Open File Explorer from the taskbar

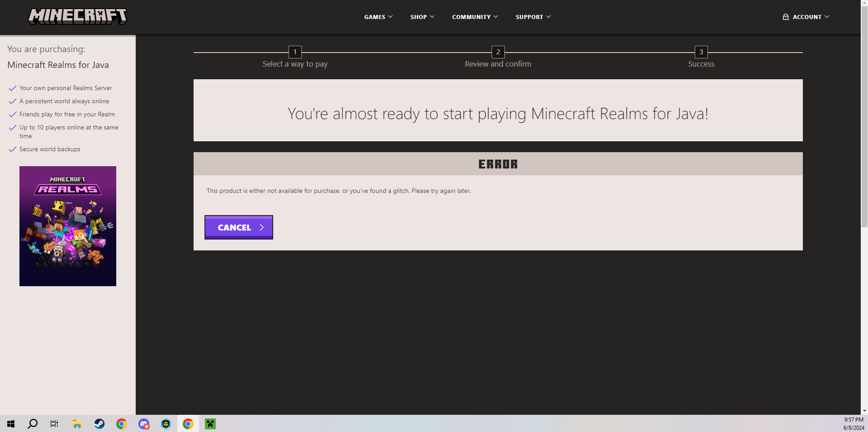(x=77, y=424)
